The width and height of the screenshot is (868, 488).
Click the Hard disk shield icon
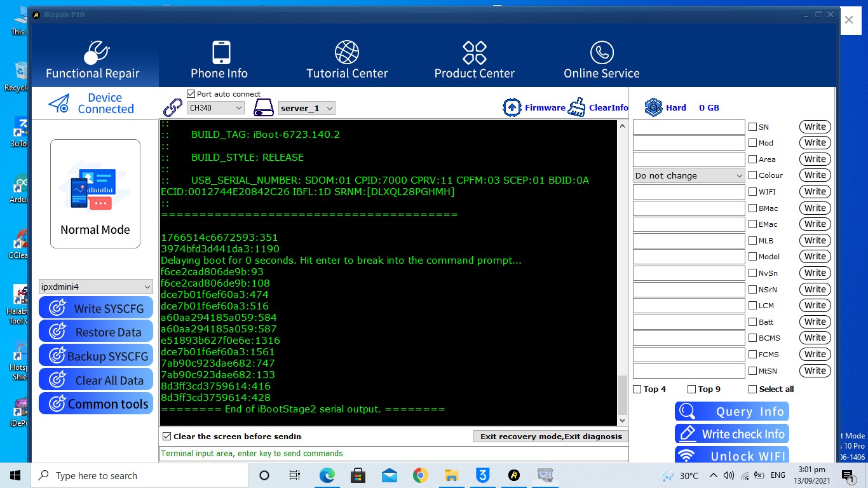(653, 107)
